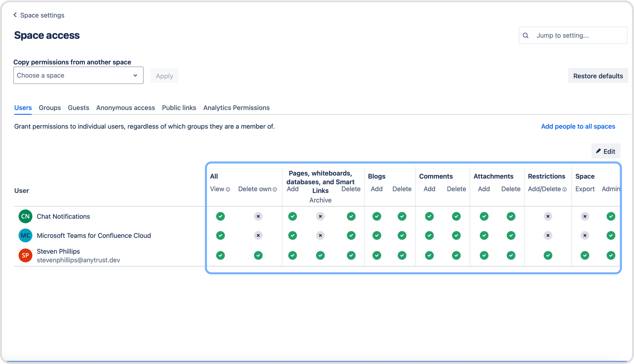Image resolution: width=634 pixels, height=364 pixels.
Task: Click Microsoft Teams for Confluence Cloud name
Action: (94, 236)
